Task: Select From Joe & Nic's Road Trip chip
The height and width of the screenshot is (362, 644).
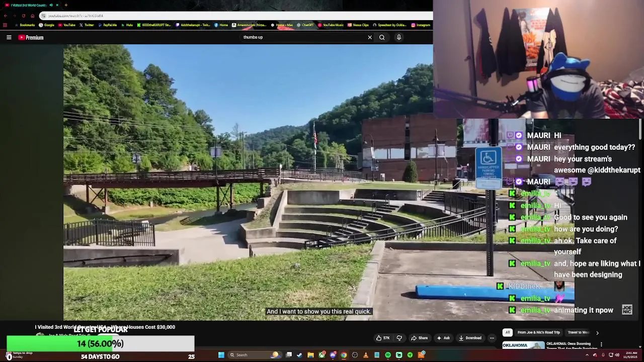Action: [x=538, y=332]
